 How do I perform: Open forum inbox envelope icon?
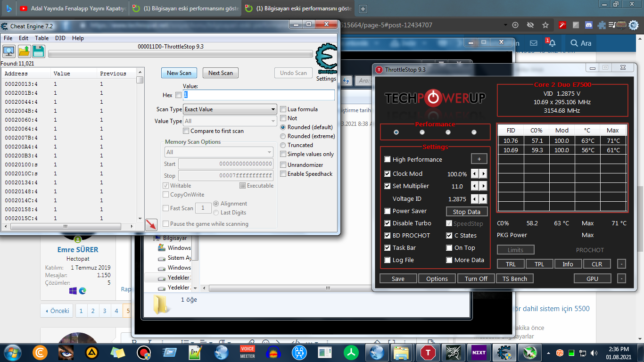click(x=533, y=43)
